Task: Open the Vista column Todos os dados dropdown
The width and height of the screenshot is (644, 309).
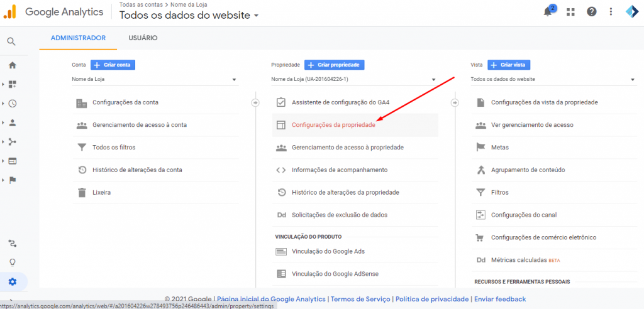Action: 553,79
